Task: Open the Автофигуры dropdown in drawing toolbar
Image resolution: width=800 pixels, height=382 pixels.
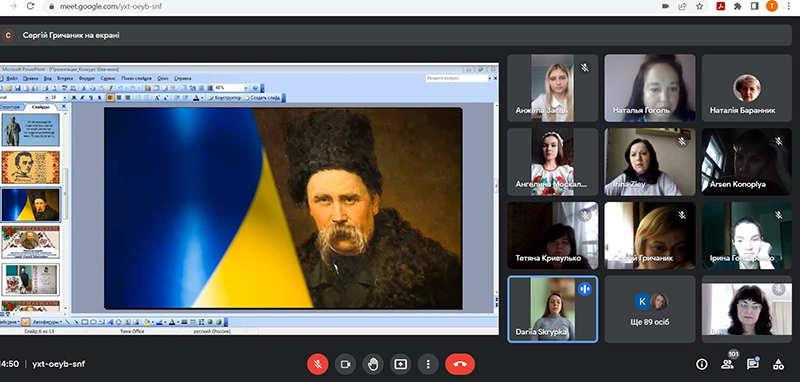Action: click(x=47, y=322)
